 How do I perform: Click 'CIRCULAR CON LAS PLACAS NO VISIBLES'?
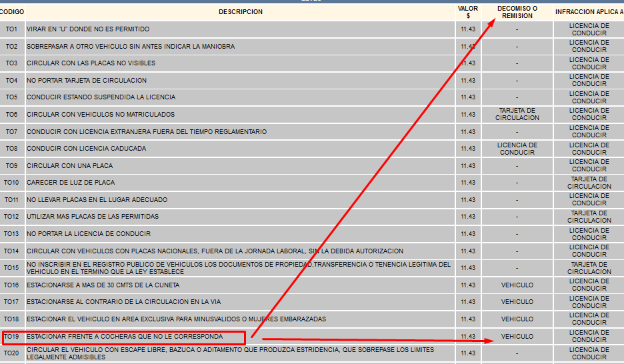pyautogui.click(x=91, y=63)
